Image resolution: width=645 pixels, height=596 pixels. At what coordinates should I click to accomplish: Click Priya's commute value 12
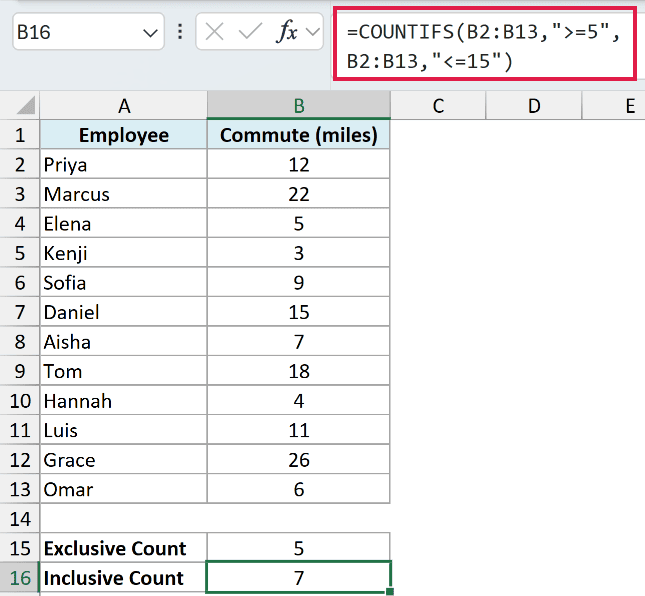(x=299, y=164)
